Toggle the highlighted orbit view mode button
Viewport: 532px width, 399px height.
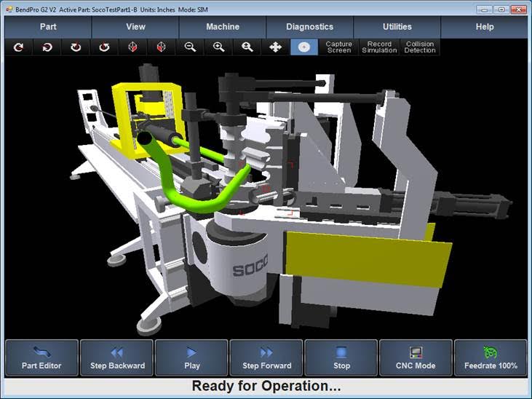(304, 47)
